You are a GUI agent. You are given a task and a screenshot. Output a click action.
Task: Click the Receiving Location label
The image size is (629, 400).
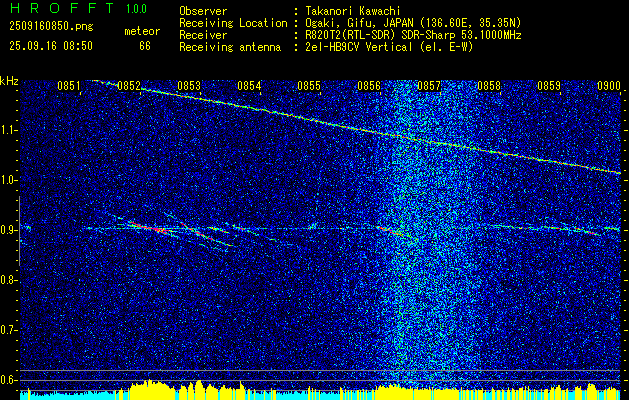coord(233,23)
